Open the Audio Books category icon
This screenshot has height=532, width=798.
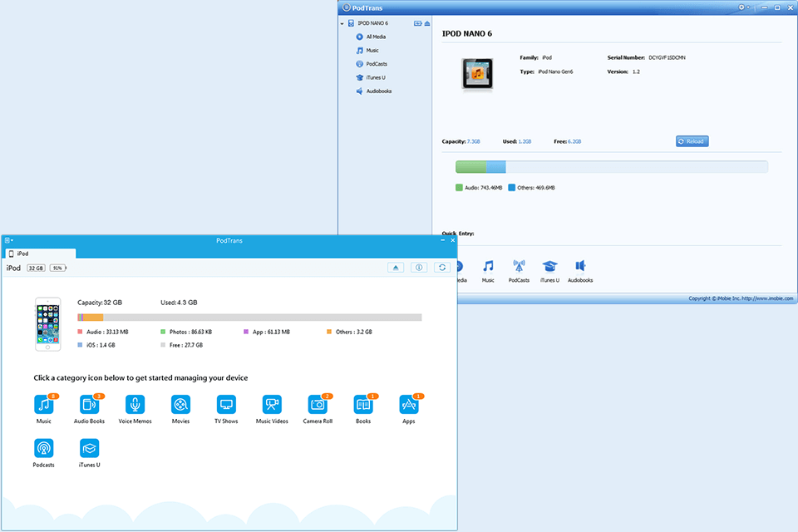[89, 405]
